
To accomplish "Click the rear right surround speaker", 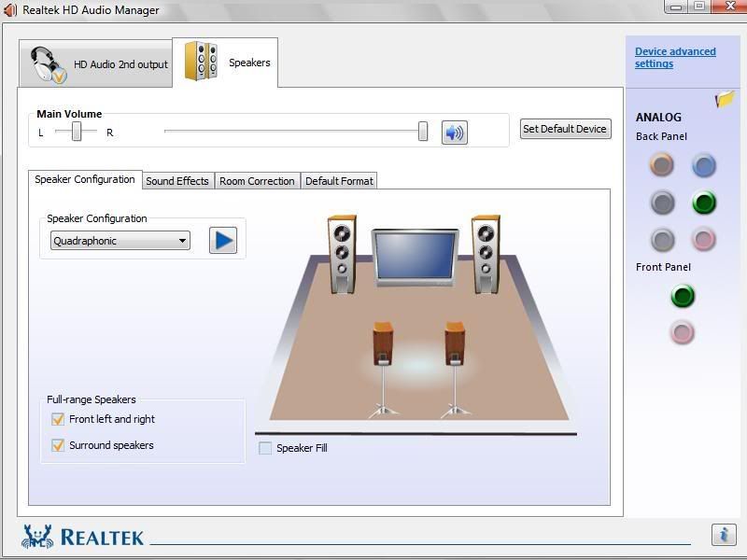I will coord(455,370).
